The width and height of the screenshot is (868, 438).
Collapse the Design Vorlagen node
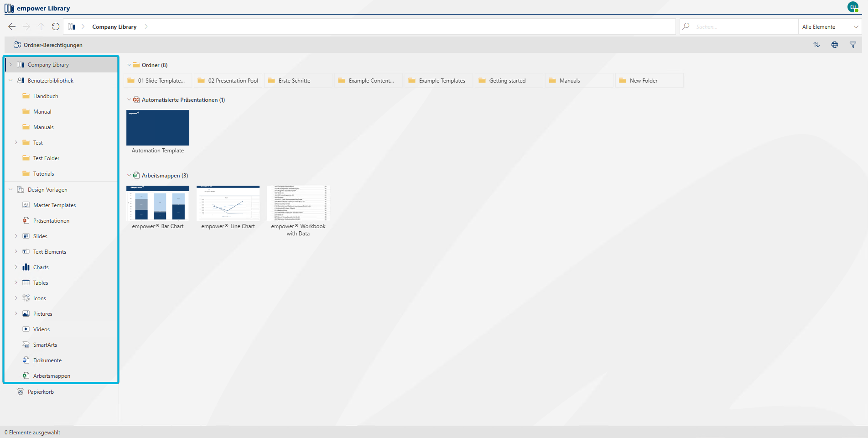10,189
